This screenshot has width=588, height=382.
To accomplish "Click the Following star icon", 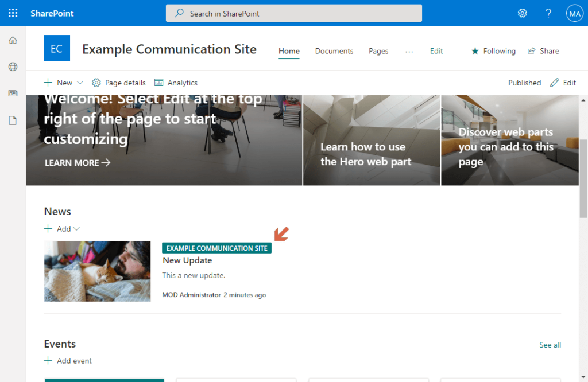I will coord(475,51).
